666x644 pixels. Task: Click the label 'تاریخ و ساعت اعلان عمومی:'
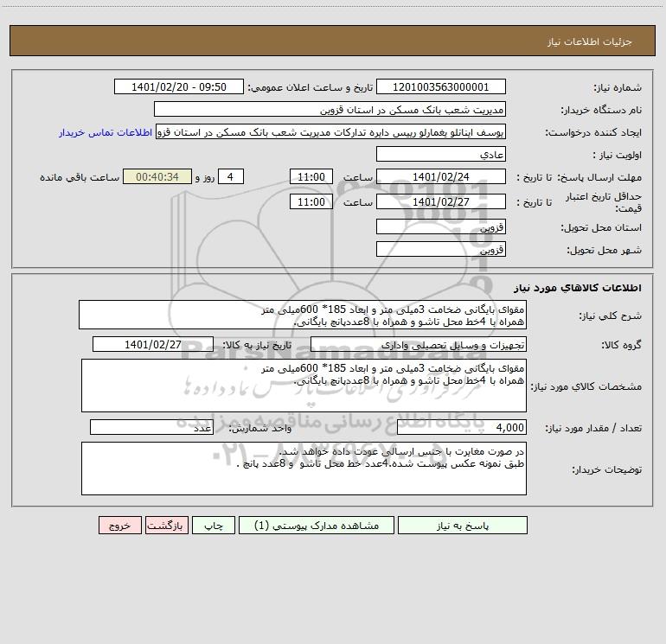coord(311,88)
